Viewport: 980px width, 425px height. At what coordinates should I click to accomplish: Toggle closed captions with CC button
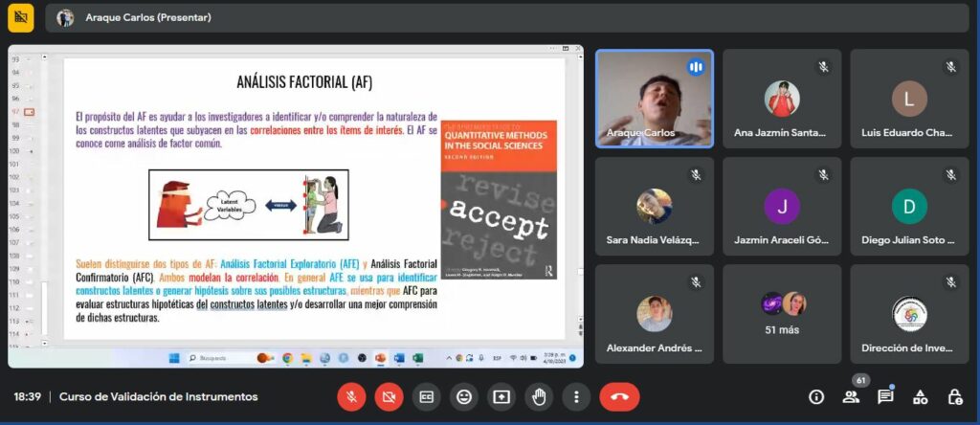click(x=426, y=396)
